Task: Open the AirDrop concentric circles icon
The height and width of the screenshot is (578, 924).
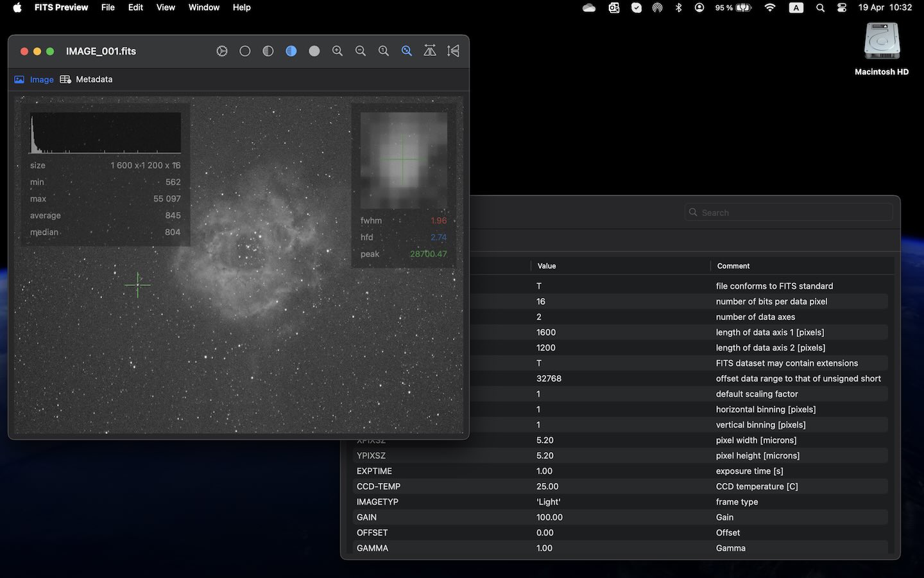Action: [657, 8]
